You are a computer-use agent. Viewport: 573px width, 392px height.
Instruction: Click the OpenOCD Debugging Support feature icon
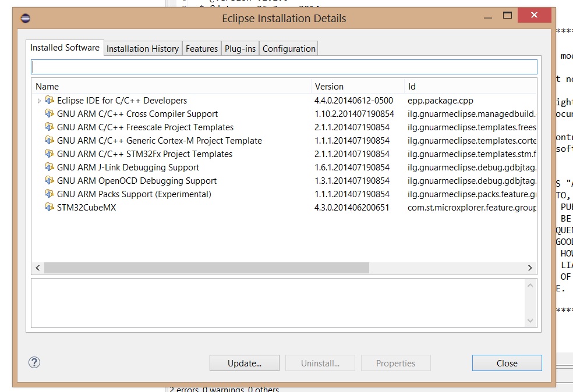[49, 180]
